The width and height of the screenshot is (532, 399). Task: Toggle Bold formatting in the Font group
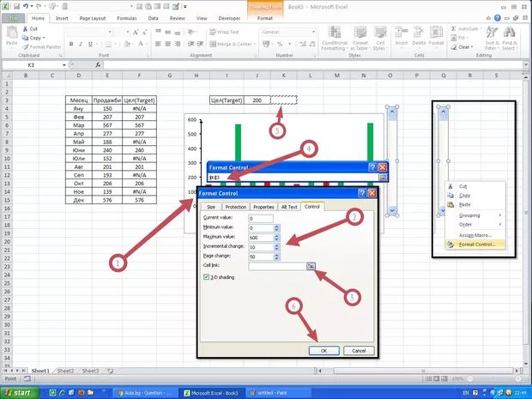[x=71, y=44]
